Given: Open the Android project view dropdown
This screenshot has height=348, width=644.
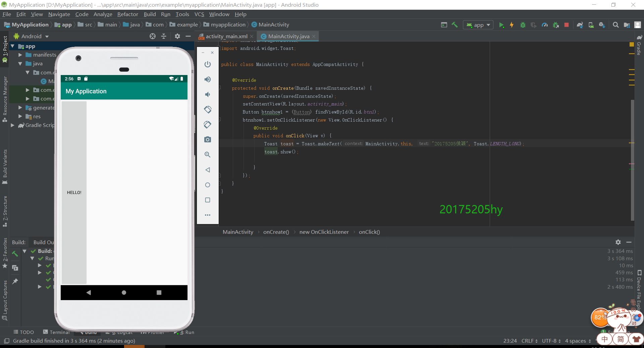Looking at the screenshot, I should point(32,37).
